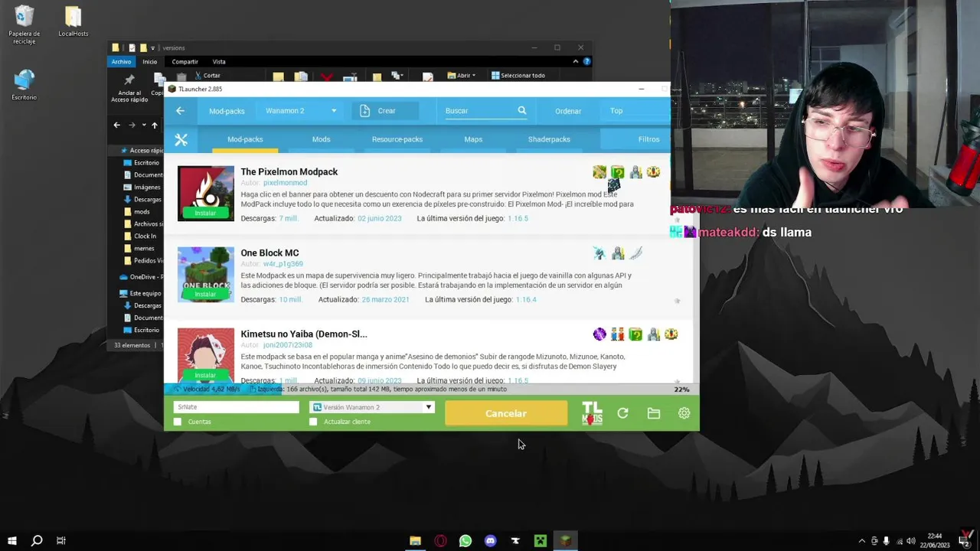Click Instalar on One Block MC

click(x=205, y=294)
